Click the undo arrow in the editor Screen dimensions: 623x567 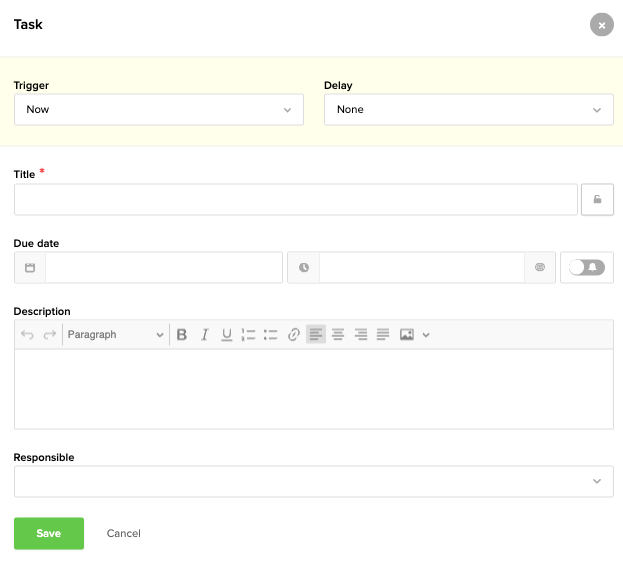tap(28, 335)
